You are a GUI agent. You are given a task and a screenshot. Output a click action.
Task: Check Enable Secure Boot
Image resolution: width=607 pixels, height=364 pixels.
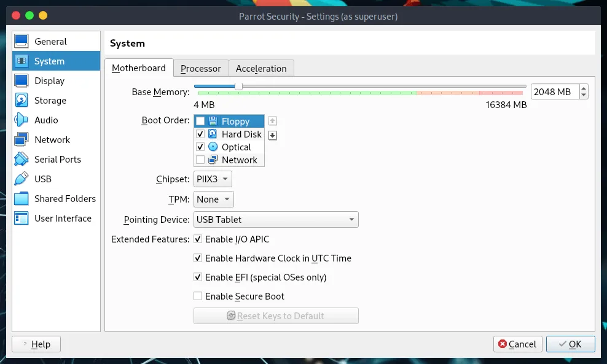tap(198, 296)
